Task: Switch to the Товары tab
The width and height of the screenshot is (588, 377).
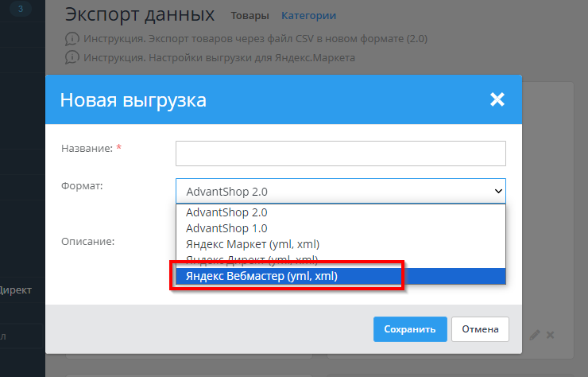Action: (250, 16)
